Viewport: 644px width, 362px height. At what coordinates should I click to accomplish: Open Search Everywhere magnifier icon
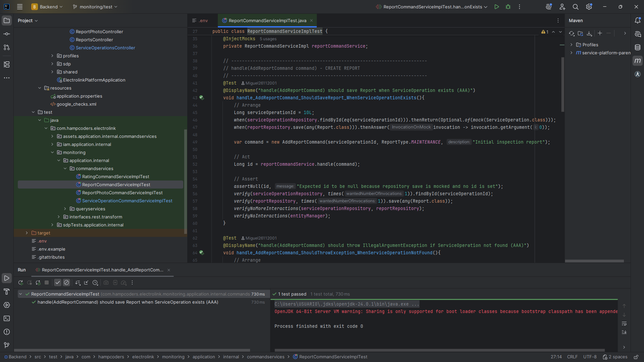(x=575, y=7)
